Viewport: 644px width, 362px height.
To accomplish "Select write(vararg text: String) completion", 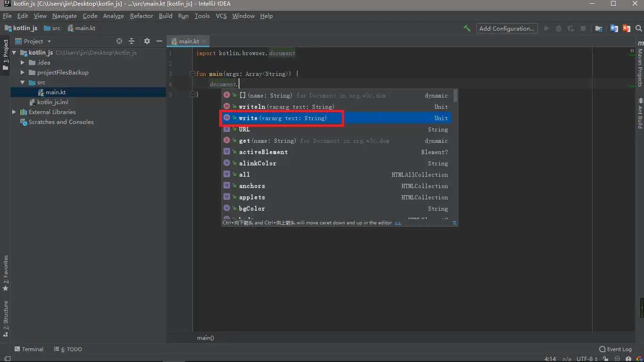I will pyautogui.click(x=337, y=118).
